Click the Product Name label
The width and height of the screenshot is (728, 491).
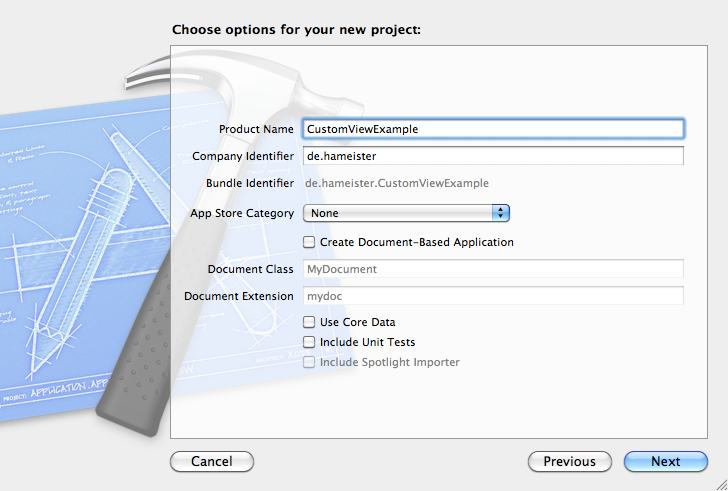pyautogui.click(x=256, y=129)
